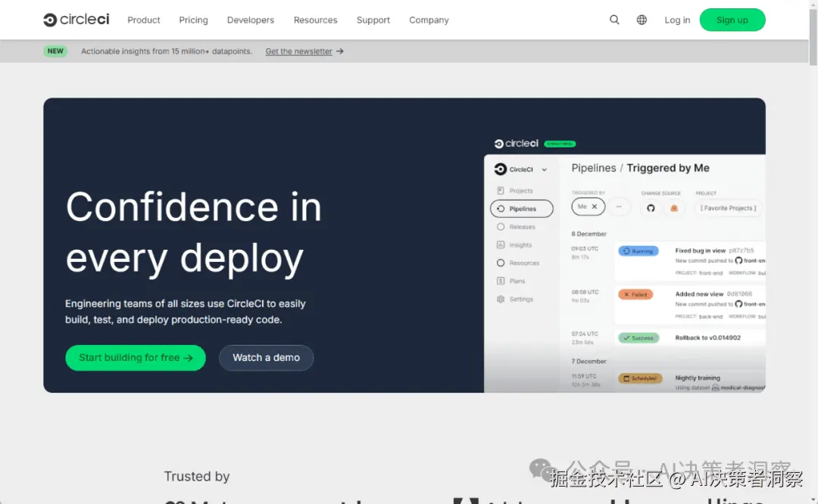Click the Settings gear icon in preview

click(501, 299)
